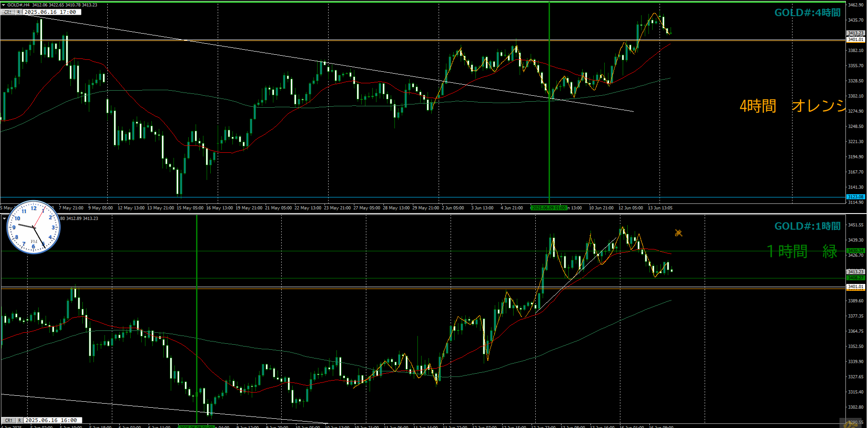Click the green 2025.06.09 date label on H4 axis
Viewport: 868px width, 428px height.
point(549,208)
